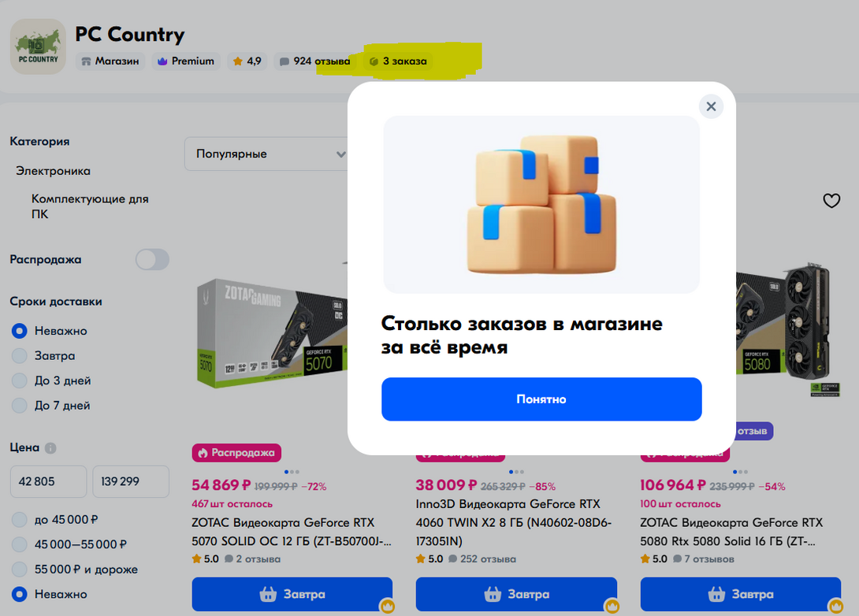This screenshot has height=616, width=859.
Task: Open the 924 отзыва reviews badge
Action: 315,61
